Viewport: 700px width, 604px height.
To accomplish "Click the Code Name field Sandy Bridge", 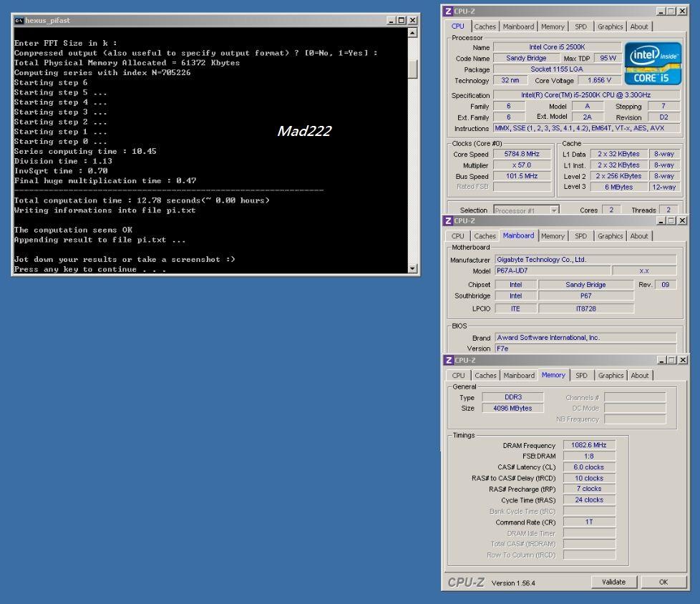I will tap(526, 58).
